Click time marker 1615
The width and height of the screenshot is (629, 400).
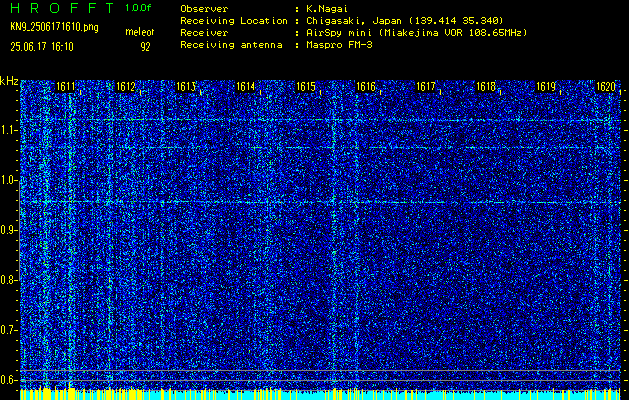click(x=306, y=87)
